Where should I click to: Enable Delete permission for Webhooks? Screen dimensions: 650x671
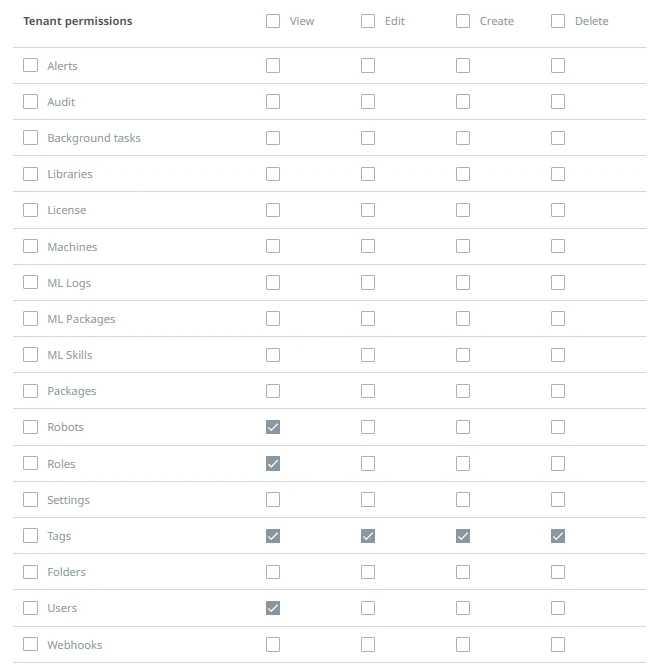click(x=558, y=644)
